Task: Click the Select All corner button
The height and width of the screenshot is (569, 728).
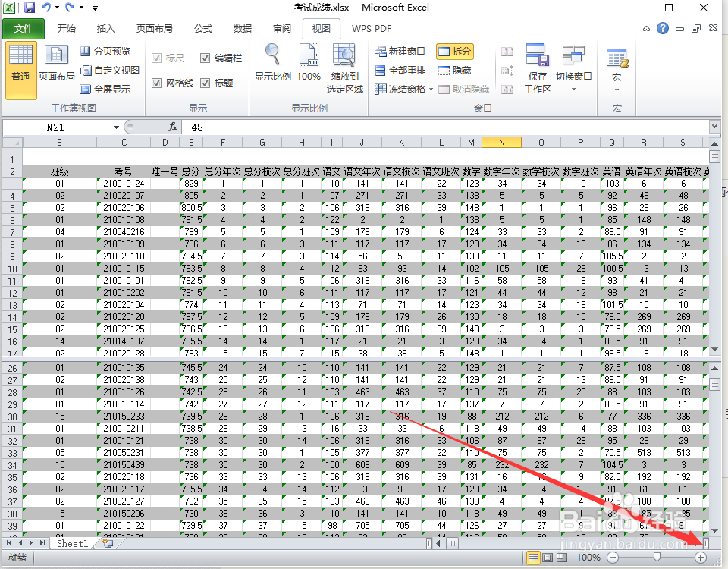Action: 13,143
